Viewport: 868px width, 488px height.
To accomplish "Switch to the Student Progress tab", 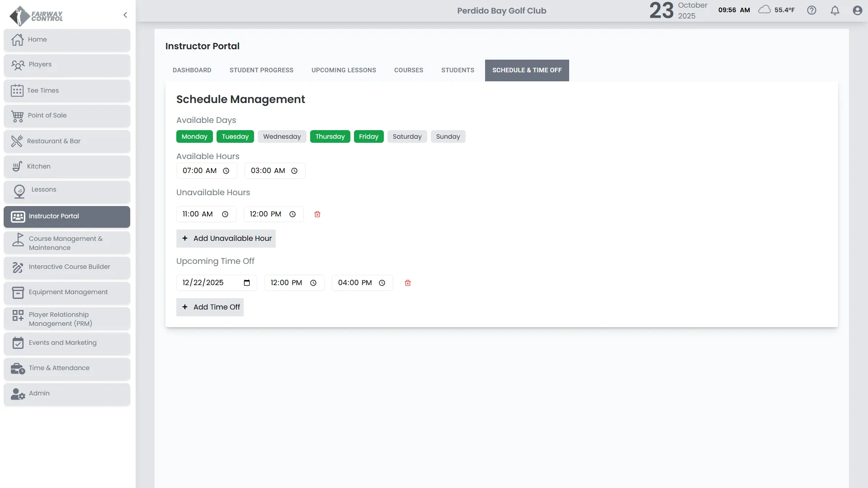I will [x=261, y=70].
